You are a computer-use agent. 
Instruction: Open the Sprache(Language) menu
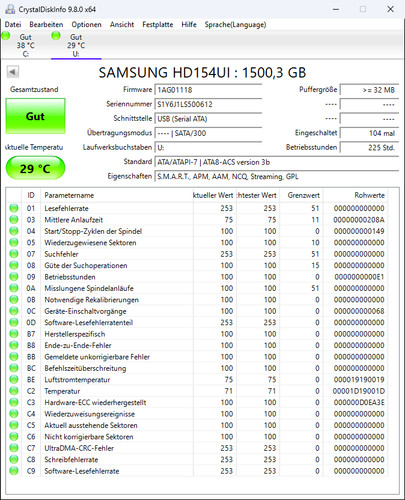[235, 25]
